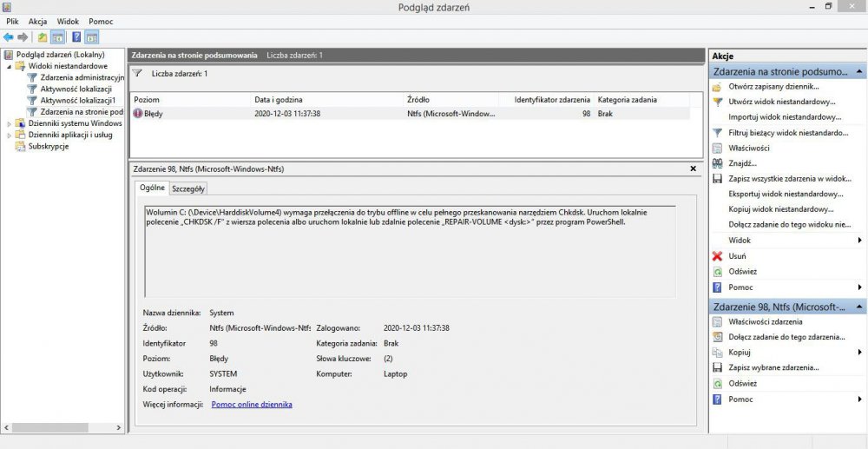Collapse the Widoki niestandardowe tree node
Screen dimensions: 868x449
pos(9,66)
